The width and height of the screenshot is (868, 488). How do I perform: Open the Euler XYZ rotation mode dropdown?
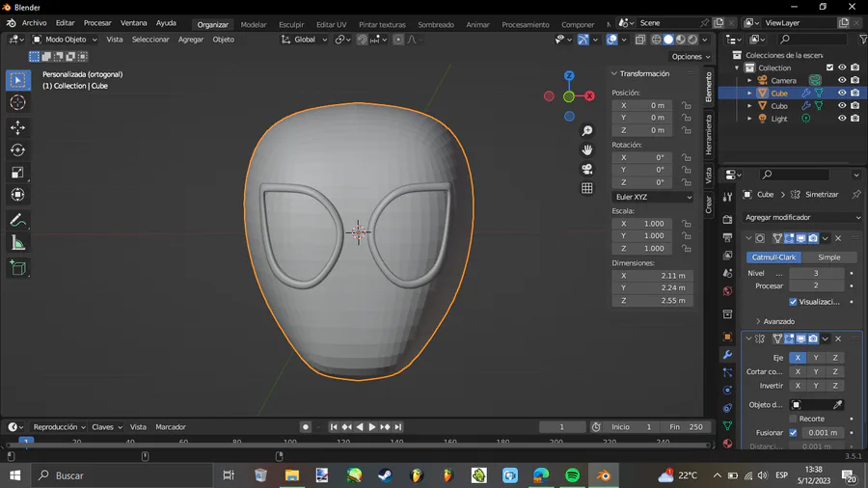pyautogui.click(x=652, y=197)
